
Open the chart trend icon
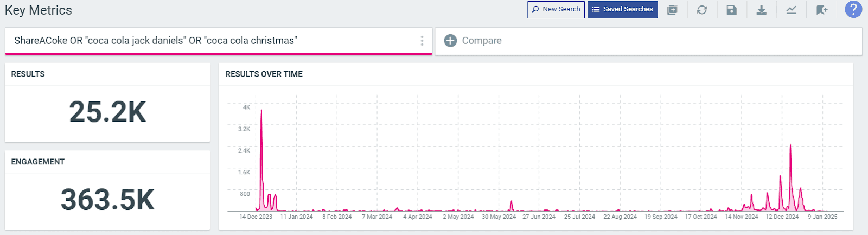coord(792,10)
